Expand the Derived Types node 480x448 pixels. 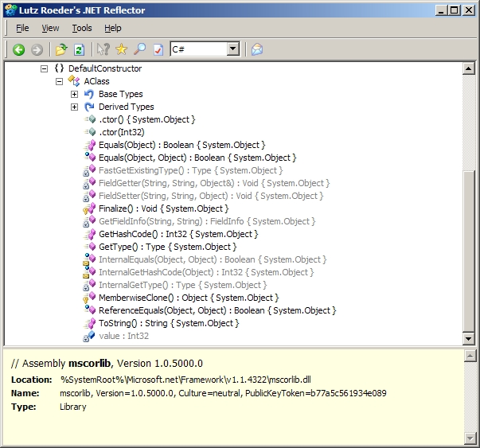[x=74, y=107]
